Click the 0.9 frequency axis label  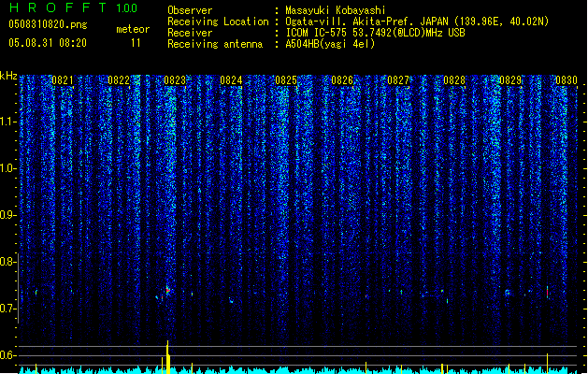click(7, 215)
